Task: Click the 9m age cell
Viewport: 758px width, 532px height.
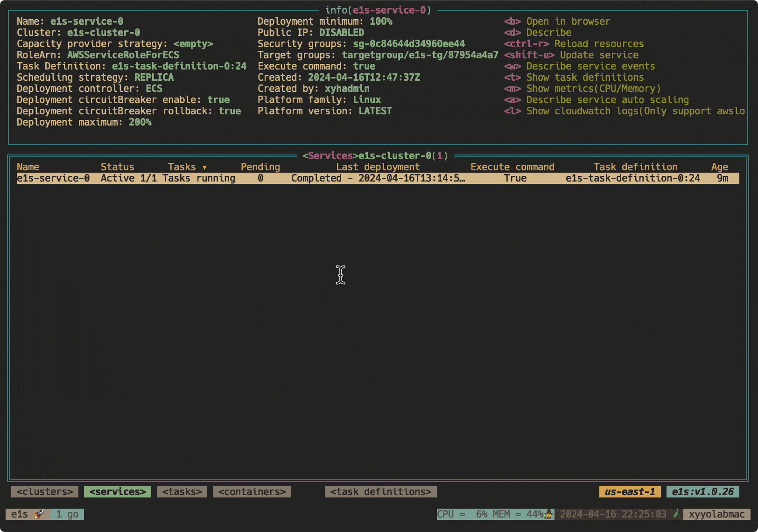Action: click(723, 178)
